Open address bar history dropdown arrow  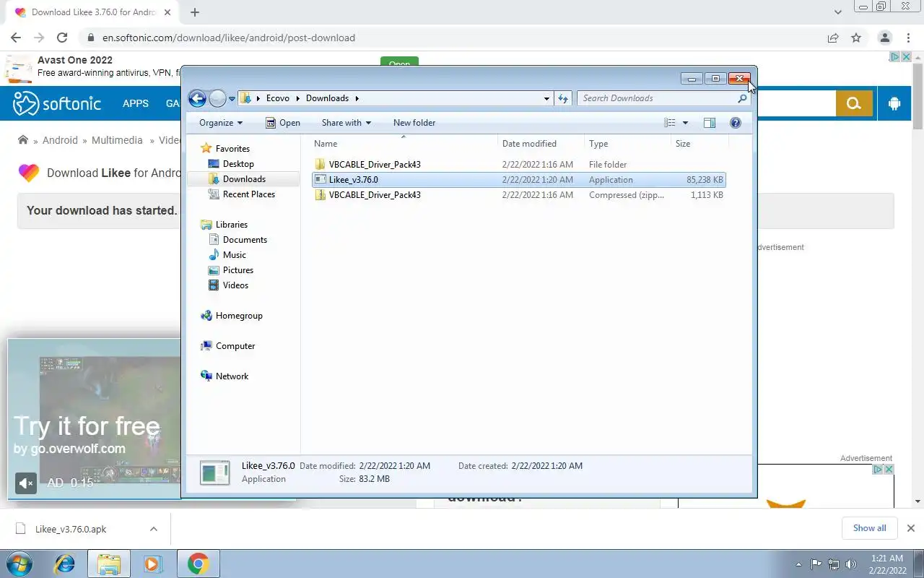click(546, 98)
